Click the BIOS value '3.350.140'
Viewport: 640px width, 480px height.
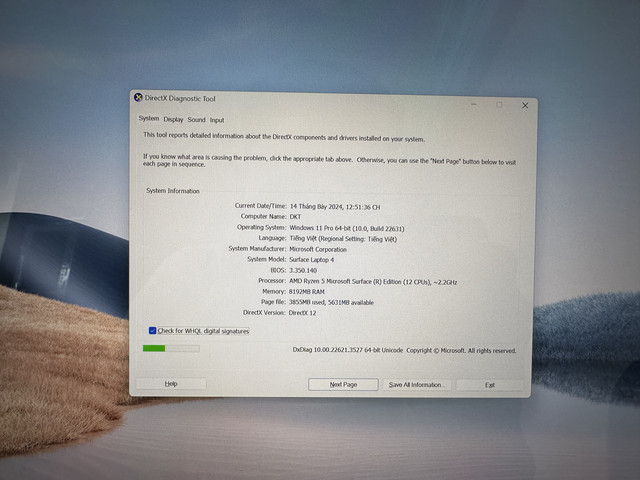click(303, 270)
